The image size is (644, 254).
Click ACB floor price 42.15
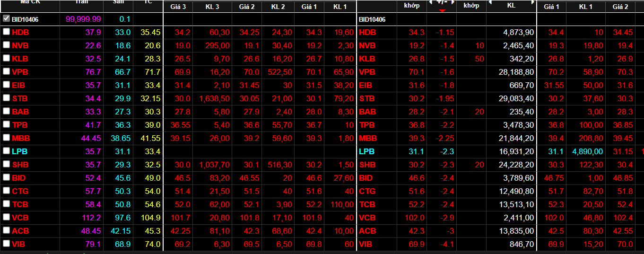[x=121, y=231]
